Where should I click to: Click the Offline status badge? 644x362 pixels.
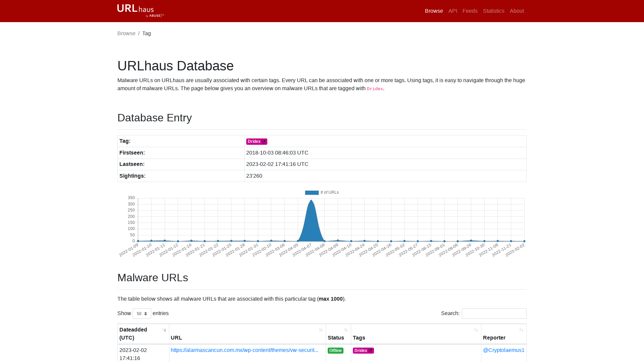pos(335,351)
